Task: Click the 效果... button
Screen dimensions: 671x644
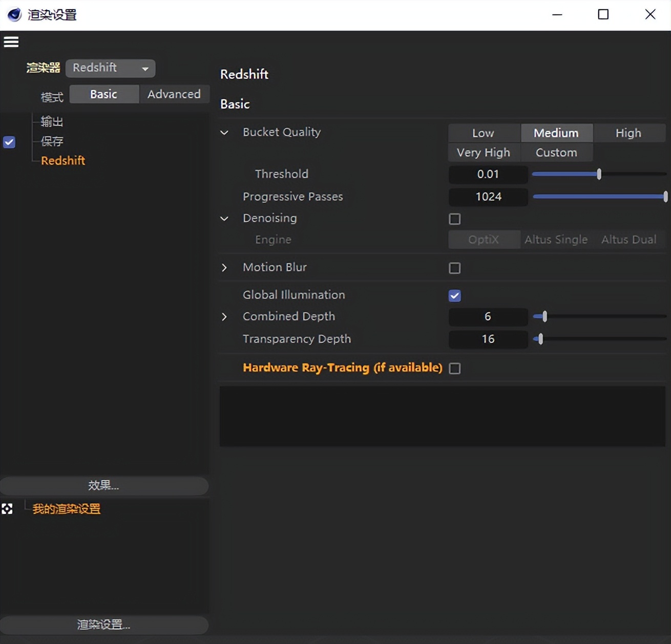Action: (104, 485)
